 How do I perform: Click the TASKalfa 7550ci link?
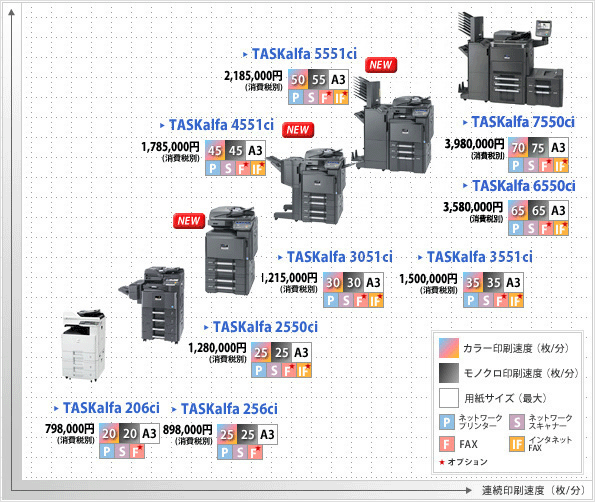[523, 122]
